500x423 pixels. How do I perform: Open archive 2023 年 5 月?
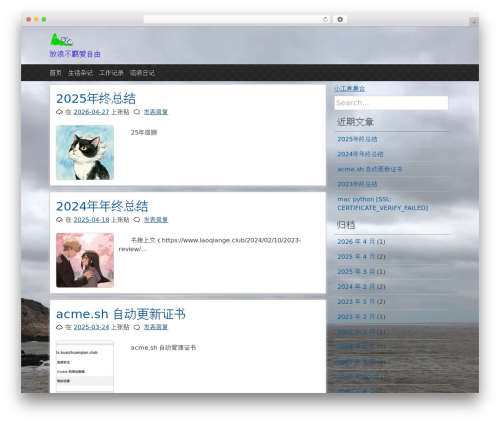(x=356, y=302)
